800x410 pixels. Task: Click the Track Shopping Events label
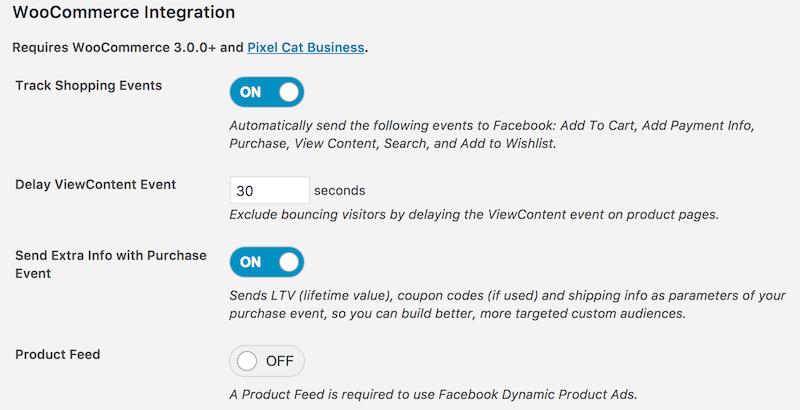pyautogui.click(x=89, y=85)
